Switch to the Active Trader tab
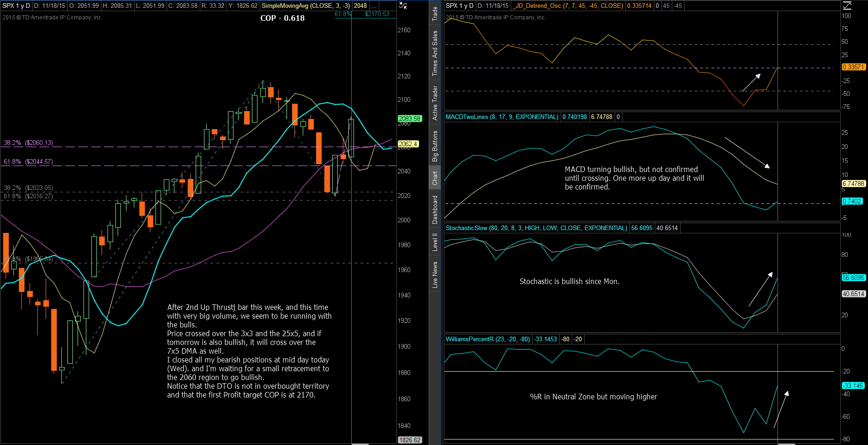The width and height of the screenshot is (868, 445). click(435, 103)
